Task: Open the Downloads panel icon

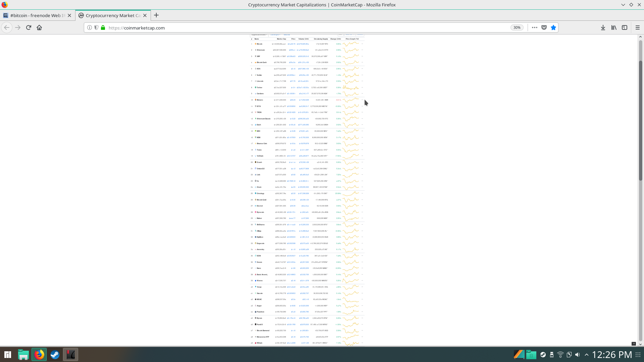Action: (x=603, y=27)
